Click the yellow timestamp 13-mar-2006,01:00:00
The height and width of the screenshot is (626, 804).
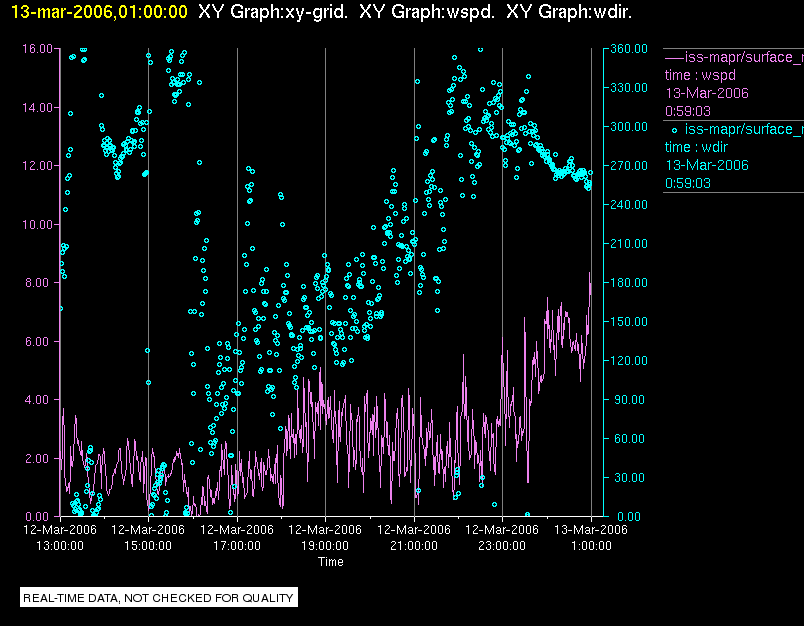tap(99, 12)
